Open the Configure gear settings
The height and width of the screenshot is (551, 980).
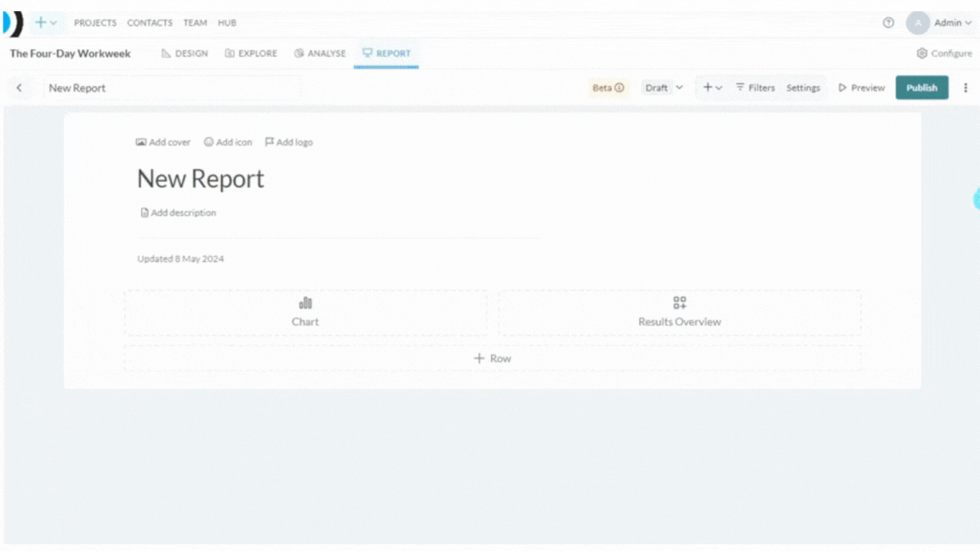[943, 53]
